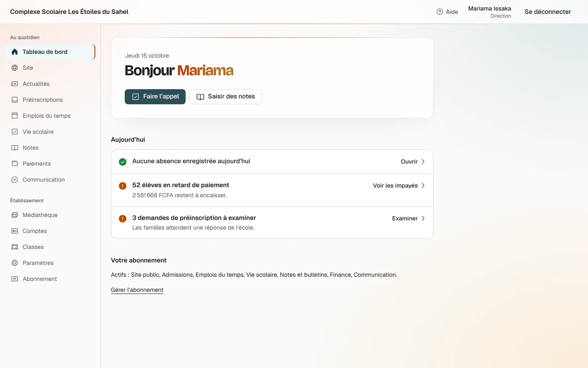
Task: Click 'Aucune absence enregistrée aujourd'hui' text
Action: pyautogui.click(x=191, y=161)
